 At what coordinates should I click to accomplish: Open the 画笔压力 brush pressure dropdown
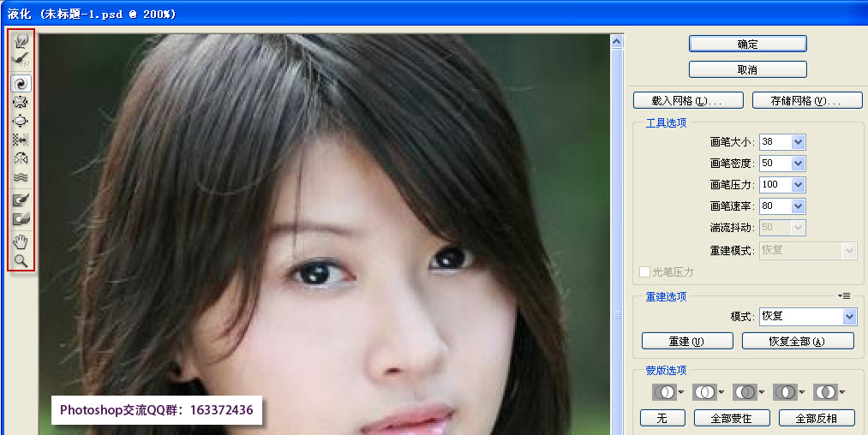pyautogui.click(x=799, y=185)
